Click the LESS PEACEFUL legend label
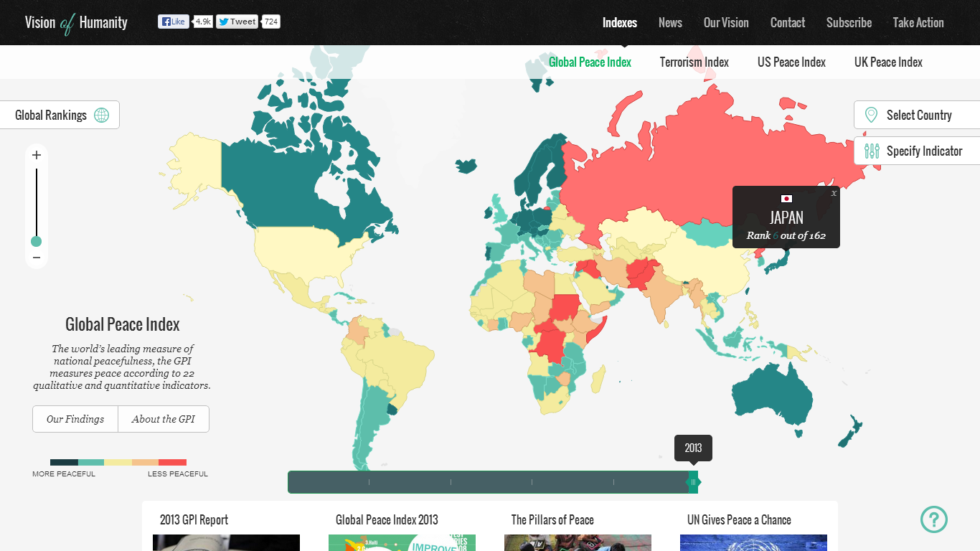Image resolution: width=980 pixels, height=551 pixels. coord(178,474)
